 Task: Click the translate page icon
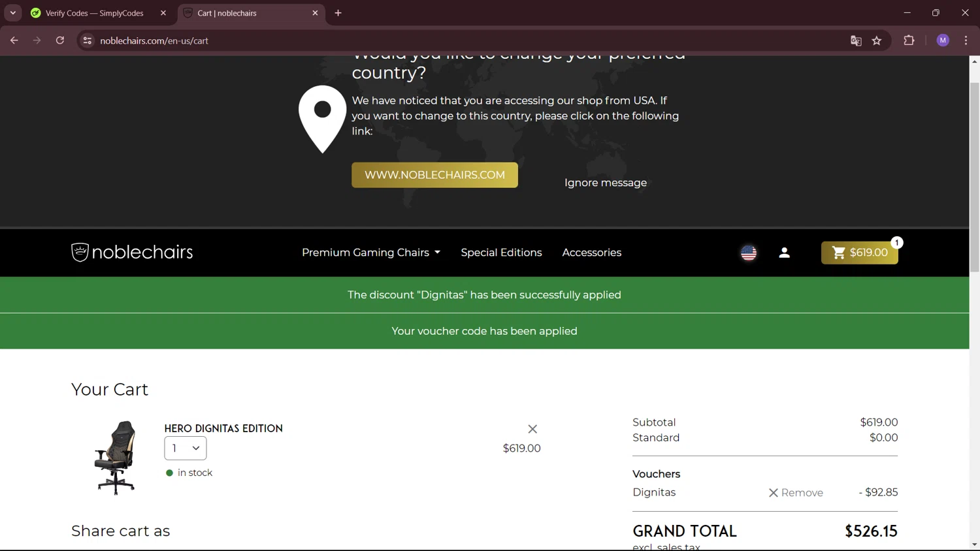856,40
